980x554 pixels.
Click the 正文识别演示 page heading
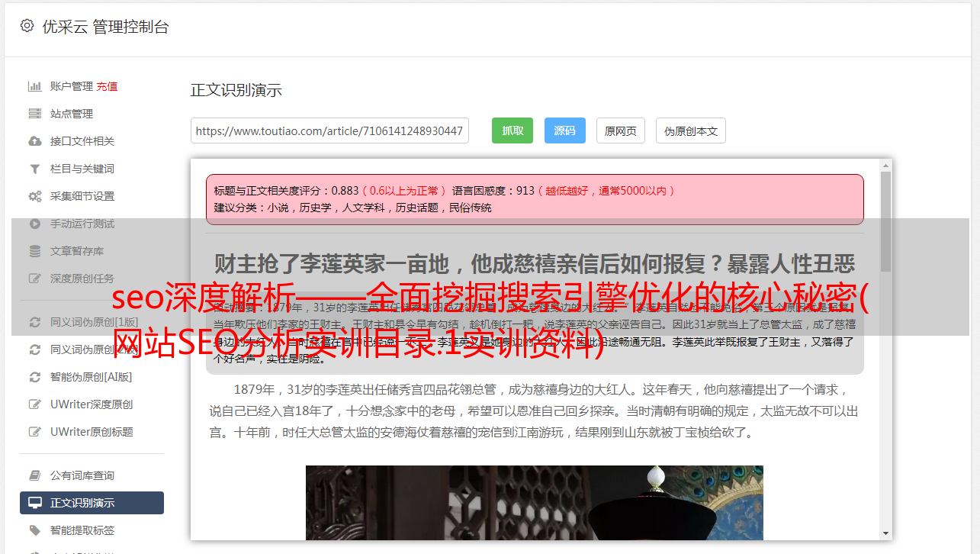pos(236,90)
